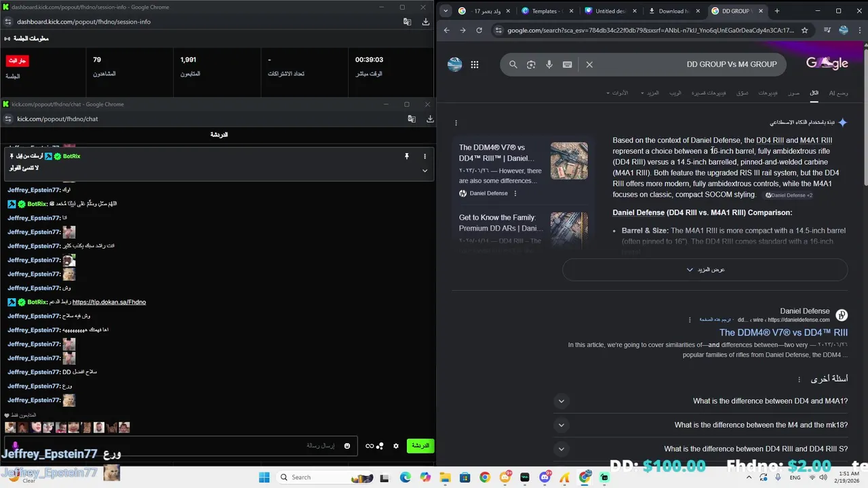Go back in the Google Chrome window
Viewport: 868px width, 488px height.
point(447,30)
